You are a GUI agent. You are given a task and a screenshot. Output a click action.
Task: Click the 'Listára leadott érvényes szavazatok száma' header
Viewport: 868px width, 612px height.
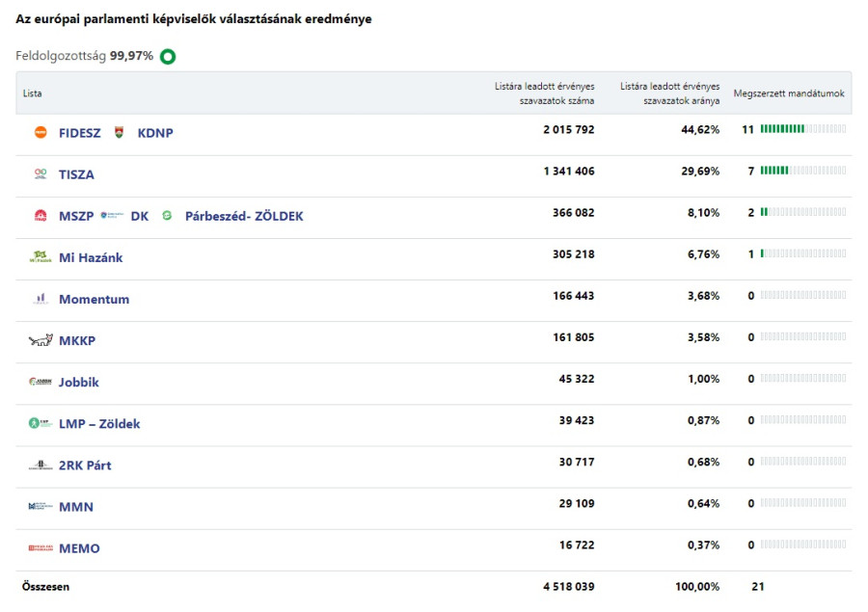click(544, 93)
